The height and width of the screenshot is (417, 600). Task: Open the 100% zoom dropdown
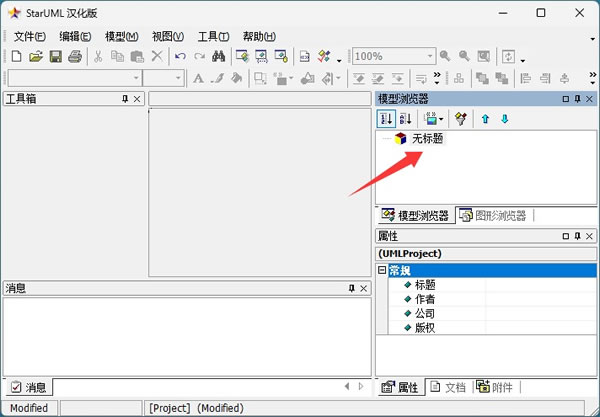[x=430, y=57]
